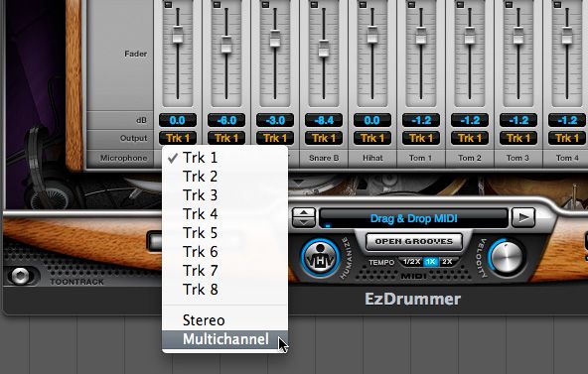Click the -6.0 dB value field
The image size is (588, 374).
click(226, 121)
